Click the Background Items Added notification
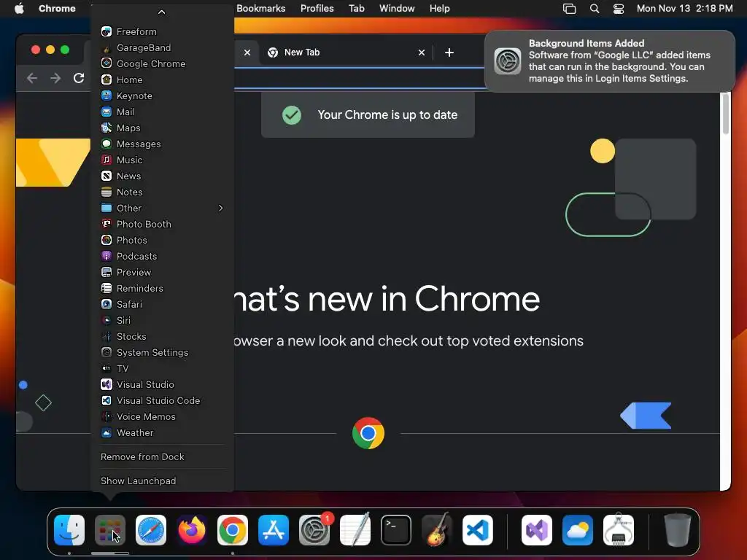Image resolution: width=747 pixels, height=560 pixels. click(x=610, y=61)
